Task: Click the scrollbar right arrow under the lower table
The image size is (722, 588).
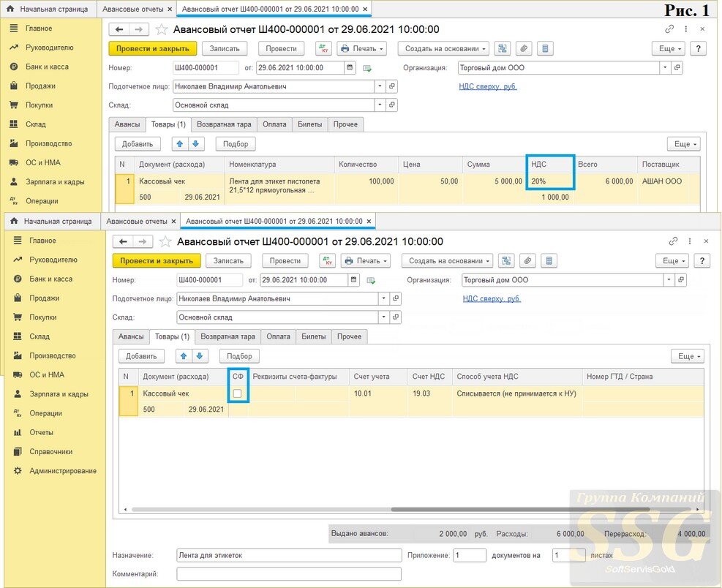Action: coord(698,509)
